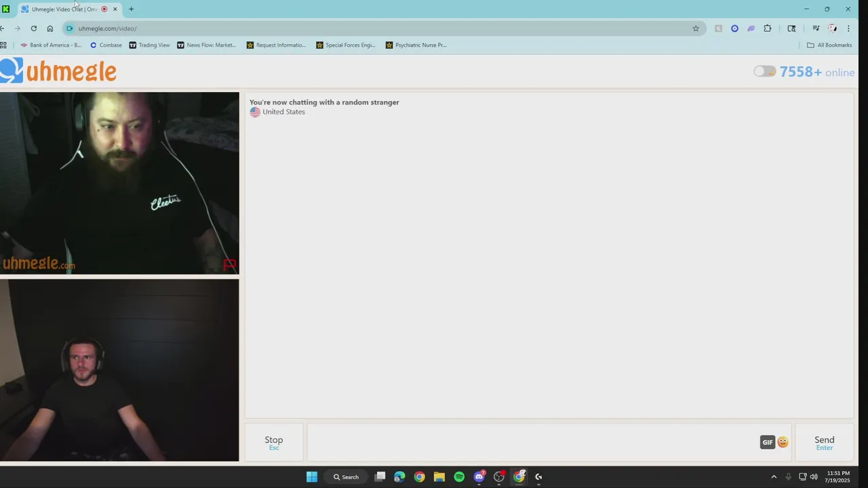Open Special Forces Engi... bookmark

pos(345,45)
